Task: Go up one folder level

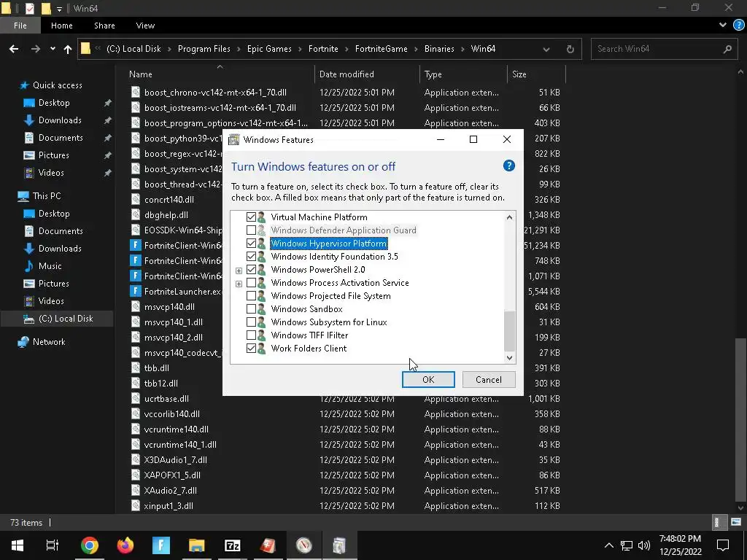Action: (68, 49)
